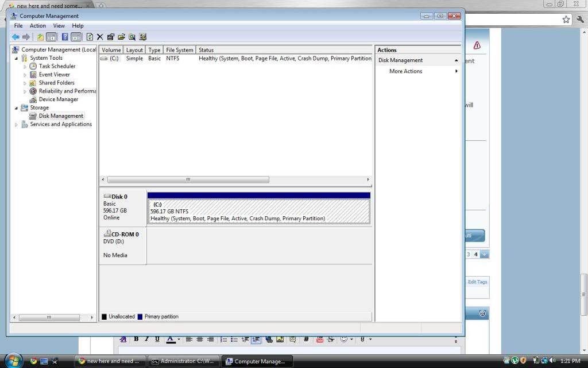This screenshot has height=368, width=588.
Task: Toggle Show/Hide Console Tree toolbar button
Action: pos(51,37)
